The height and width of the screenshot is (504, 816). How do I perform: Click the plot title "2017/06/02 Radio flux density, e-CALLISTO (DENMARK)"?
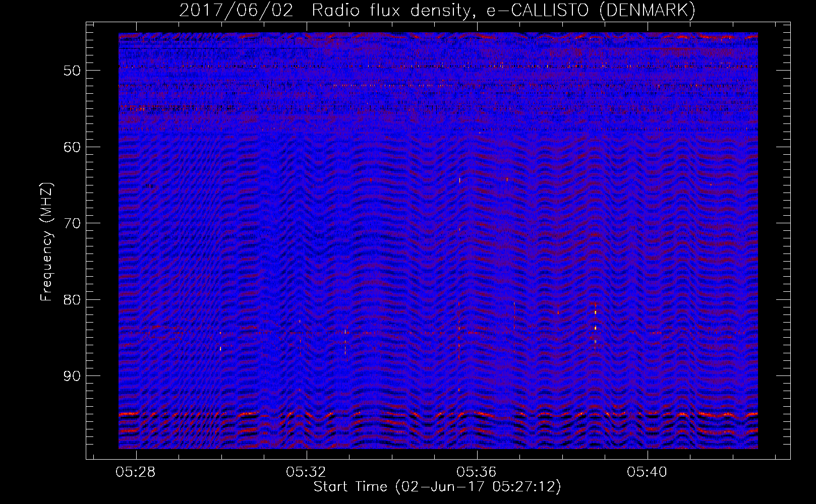pos(437,10)
